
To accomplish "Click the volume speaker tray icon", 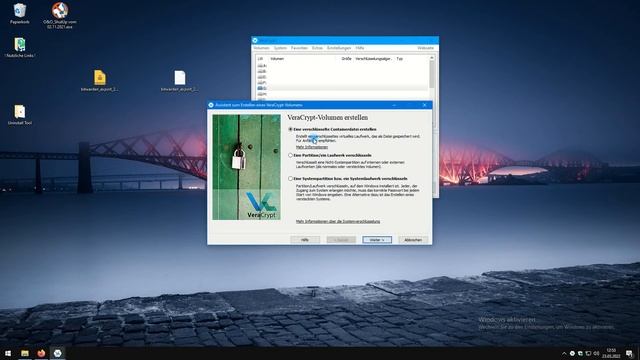I will tap(596, 353).
